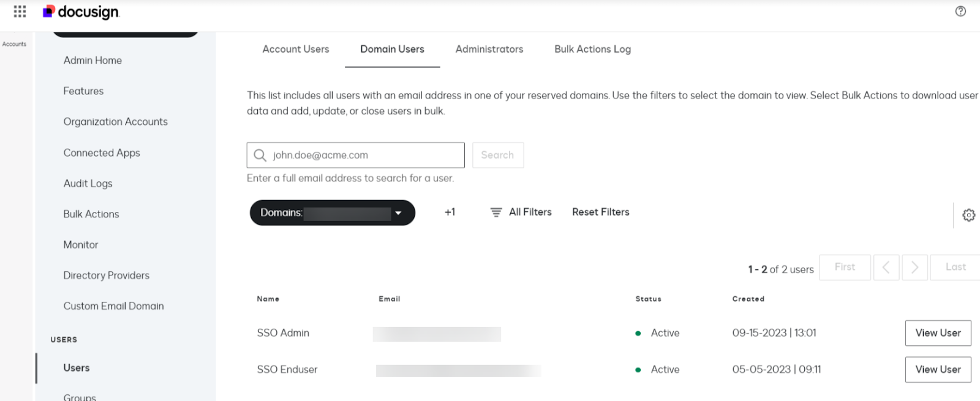The image size is (980, 401).
Task: Navigate to Directory Providers
Action: point(106,275)
